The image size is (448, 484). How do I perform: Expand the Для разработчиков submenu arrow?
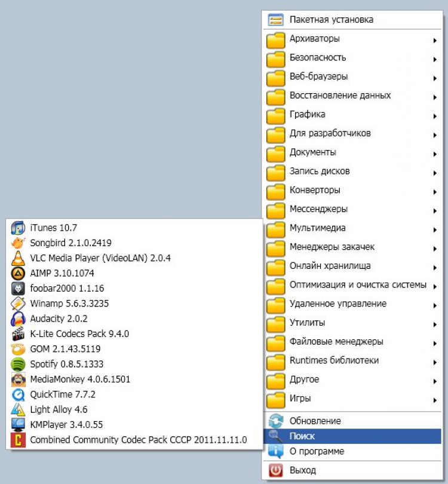[x=435, y=135]
